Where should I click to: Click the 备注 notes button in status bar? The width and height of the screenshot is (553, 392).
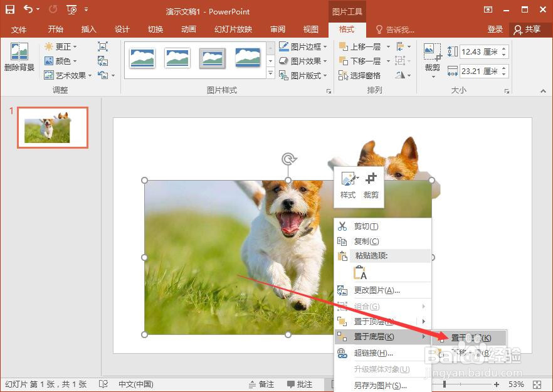[x=261, y=384]
